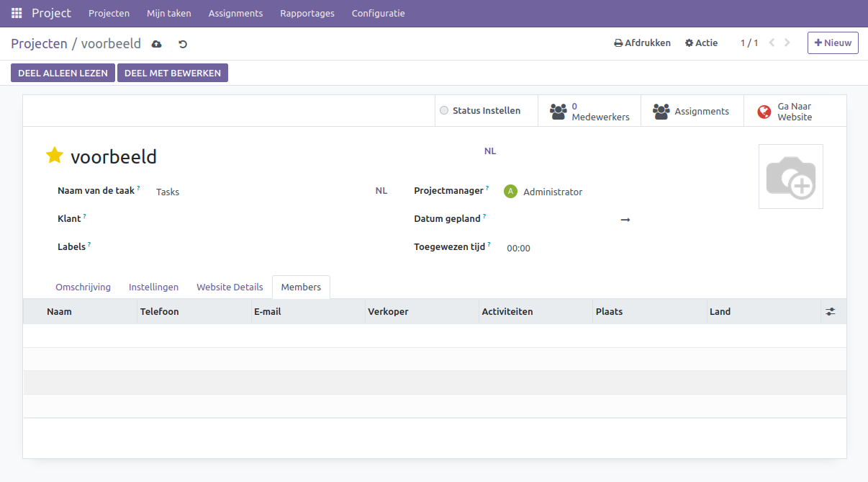Open the Medewerkers stat button
Screen dimensions: 868x482
click(589, 111)
